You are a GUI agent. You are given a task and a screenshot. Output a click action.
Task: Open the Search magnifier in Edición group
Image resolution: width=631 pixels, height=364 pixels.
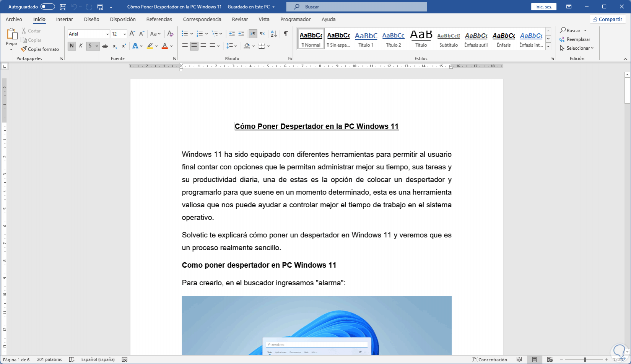(563, 30)
